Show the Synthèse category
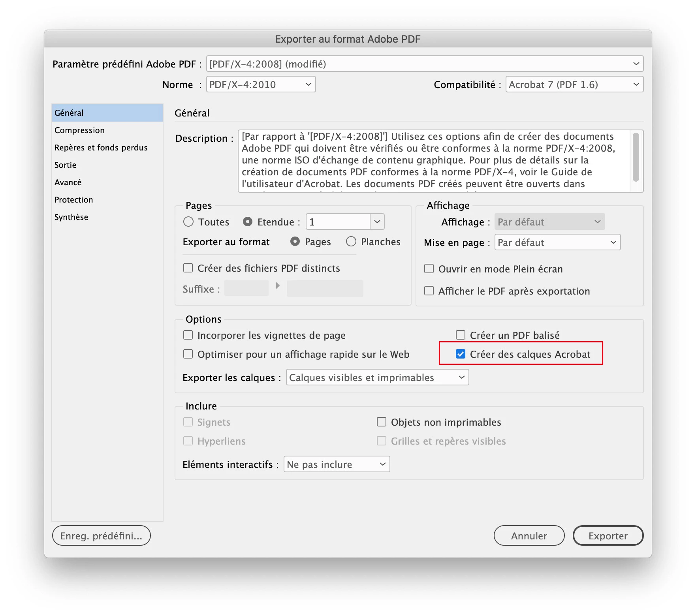 [107, 217]
